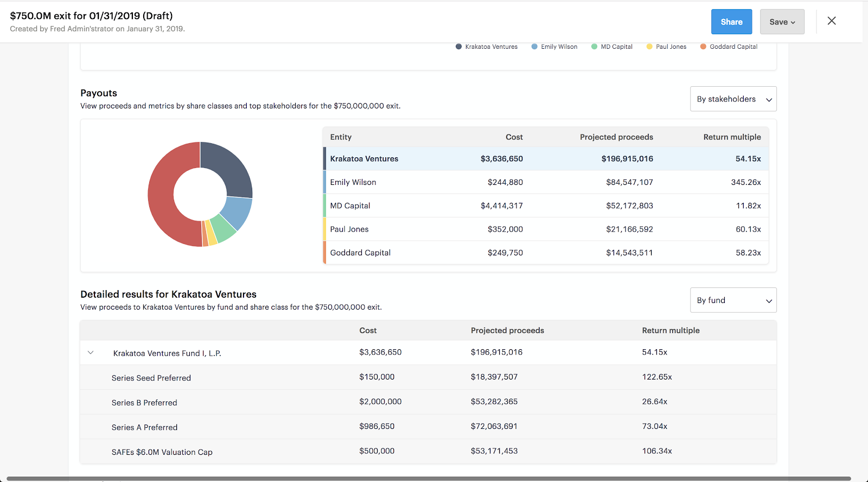The height and width of the screenshot is (482, 868).
Task: Click Krakatoa Ventures legend dot
Action: 459,47
